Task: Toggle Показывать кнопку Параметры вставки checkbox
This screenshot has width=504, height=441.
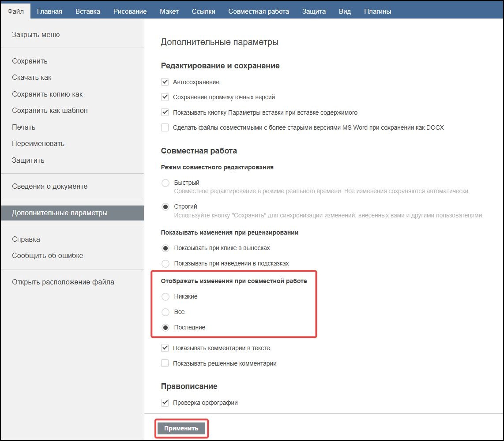Action: coord(165,112)
